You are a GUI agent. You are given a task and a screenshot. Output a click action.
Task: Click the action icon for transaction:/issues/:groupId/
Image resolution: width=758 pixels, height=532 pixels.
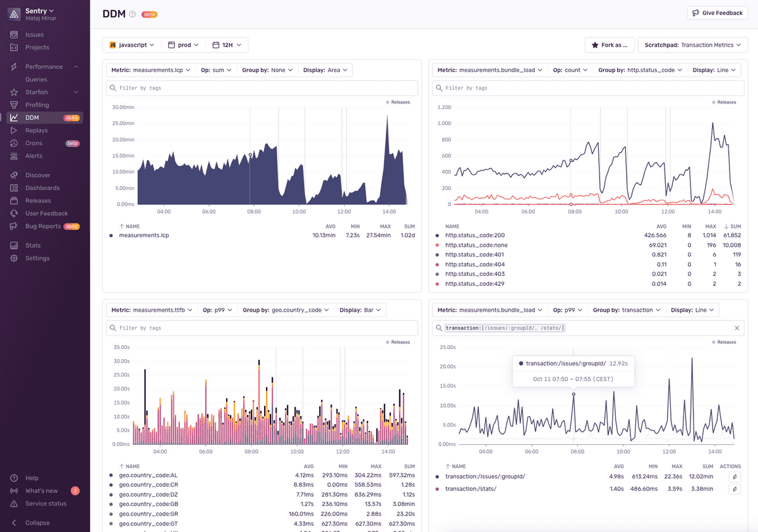pyautogui.click(x=735, y=476)
